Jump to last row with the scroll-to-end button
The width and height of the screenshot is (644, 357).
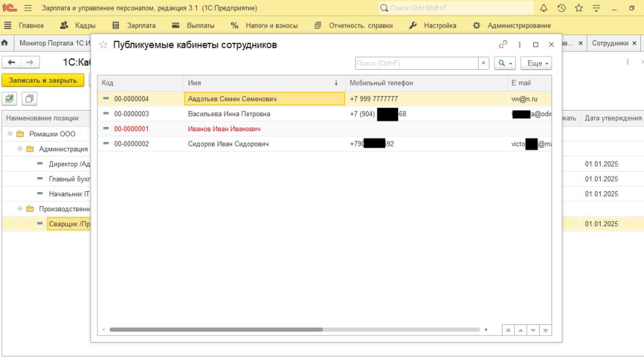tap(545, 330)
